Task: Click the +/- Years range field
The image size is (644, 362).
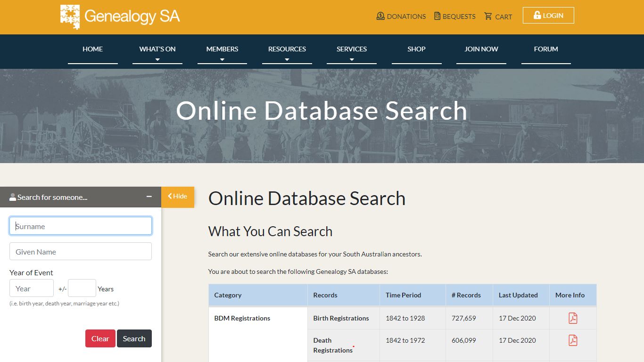Action: coord(82,288)
